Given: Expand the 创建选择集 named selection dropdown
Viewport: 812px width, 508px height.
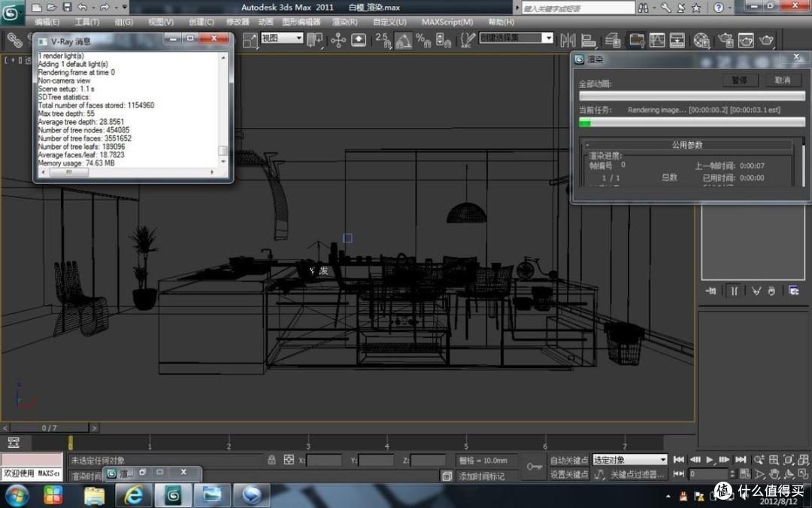Looking at the screenshot, I should pos(517,38).
